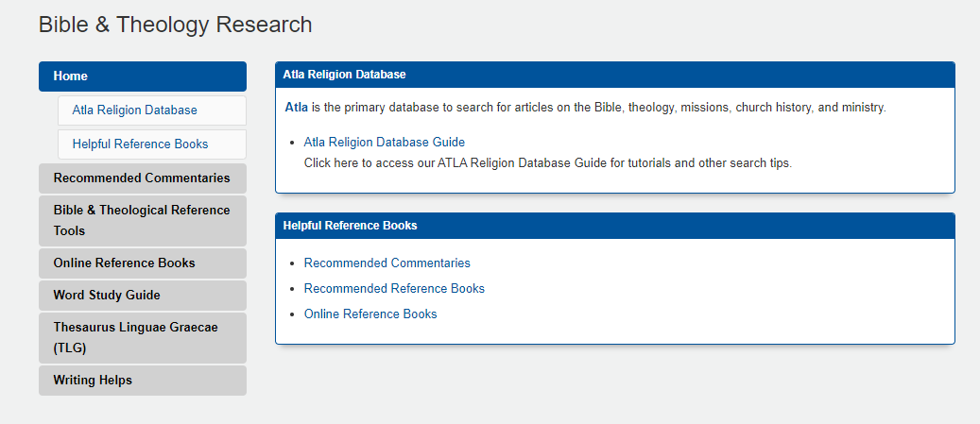Click the bold Atla link in description
Viewport: 980px width, 424px height.
pos(296,108)
